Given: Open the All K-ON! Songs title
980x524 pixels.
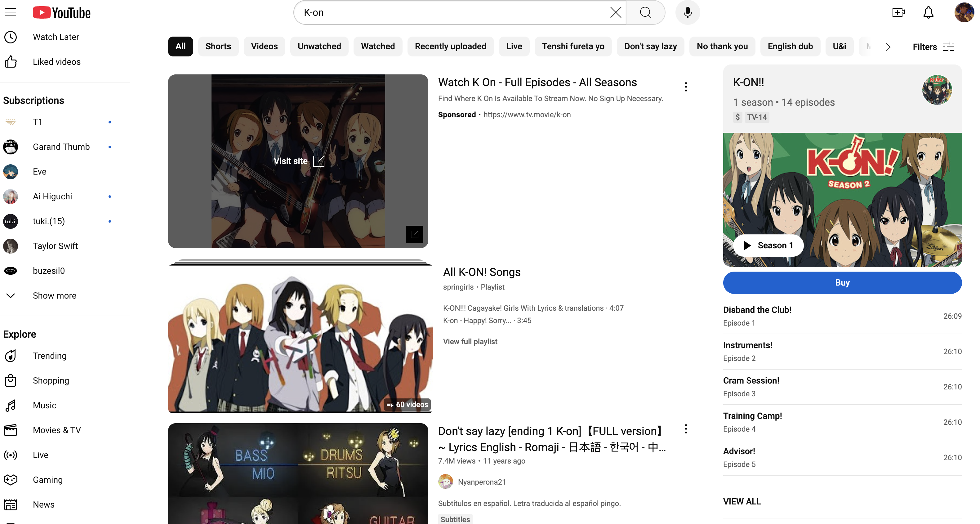Looking at the screenshot, I should click(x=482, y=272).
